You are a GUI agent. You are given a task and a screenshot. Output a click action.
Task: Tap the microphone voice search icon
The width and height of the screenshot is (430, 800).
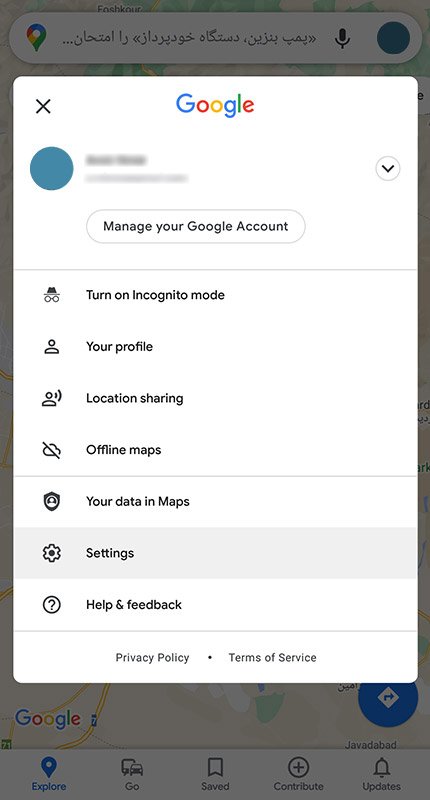click(x=342, y=38)
